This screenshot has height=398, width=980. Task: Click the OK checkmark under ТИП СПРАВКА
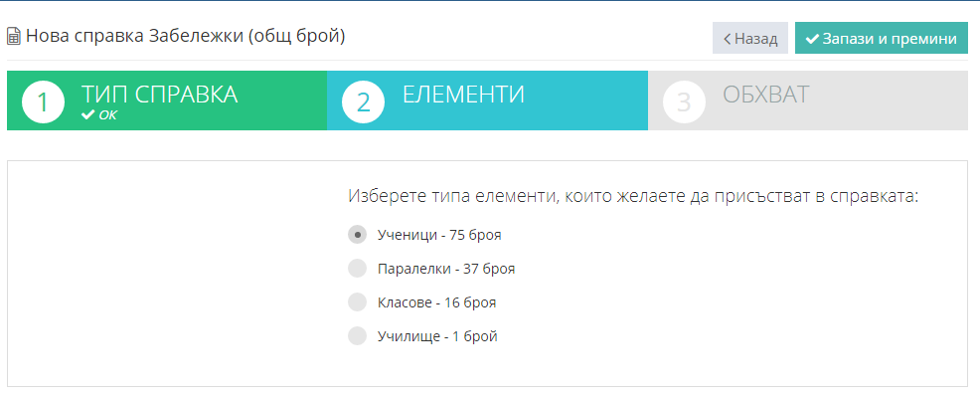click(x=88, y=115)
